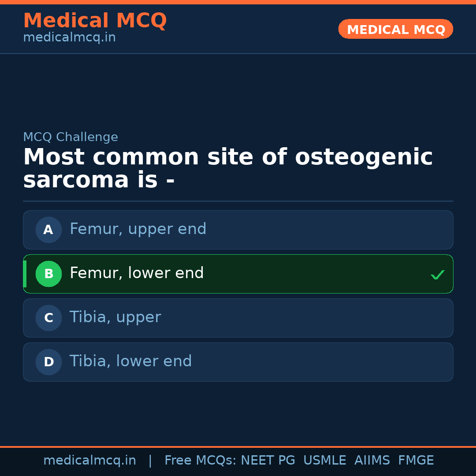The height and width of the screenshot is (476, 476).
Task: Select option C, Tibia upper
Action: coord(238,318)
